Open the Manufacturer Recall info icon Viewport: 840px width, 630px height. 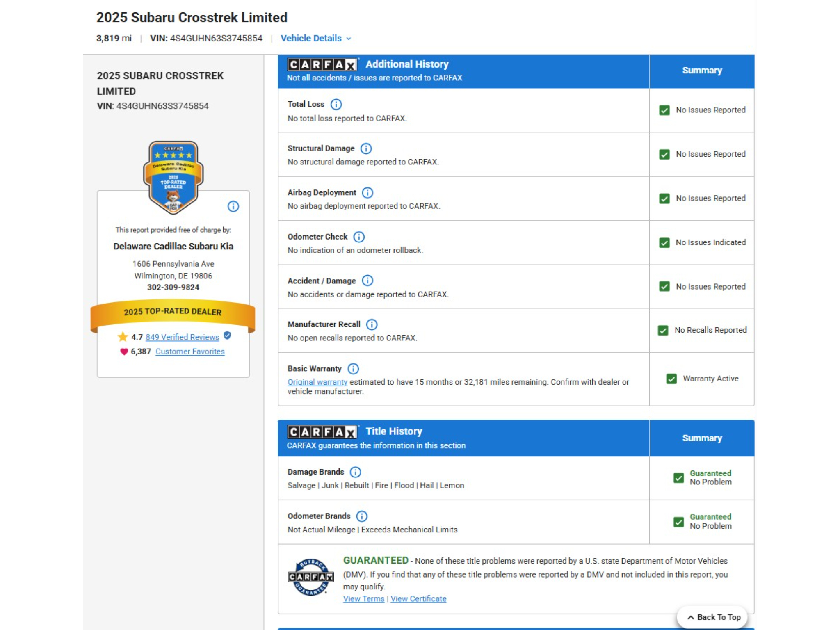click(x=372, y=324)
